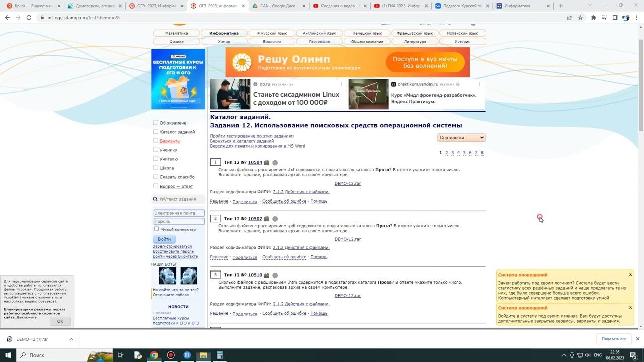Expand options for the DEMO-12 (1).rar download
The image size is (644, 362).
(71, 339)
